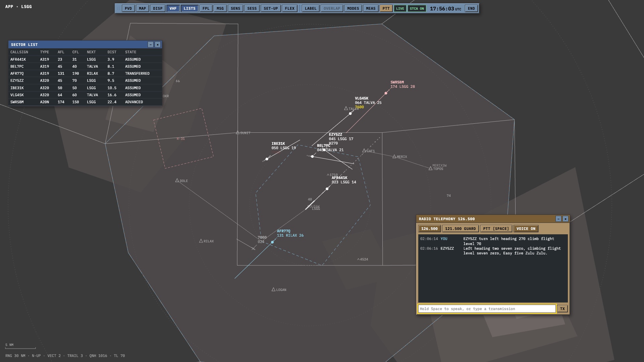Screen dimensions: 644x362
Task: Open the MSG menu
Action: tap(220, 8)
